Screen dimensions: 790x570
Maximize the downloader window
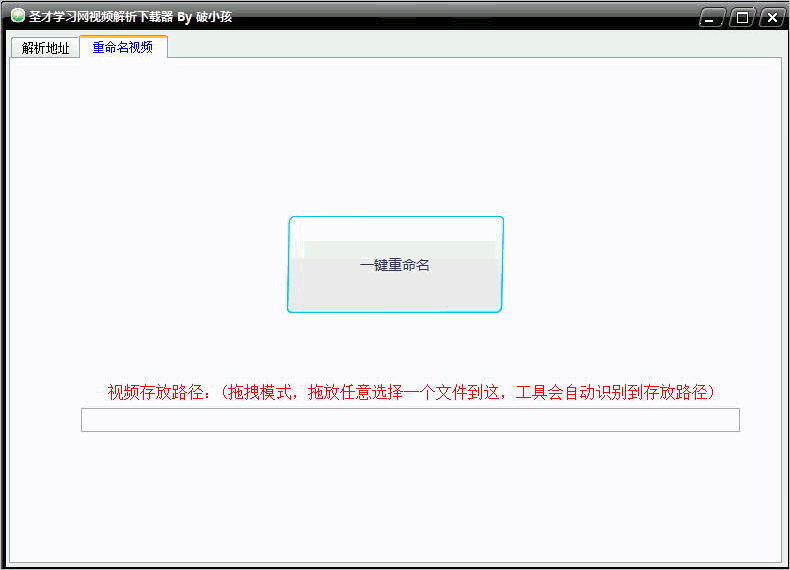(742, 18)
